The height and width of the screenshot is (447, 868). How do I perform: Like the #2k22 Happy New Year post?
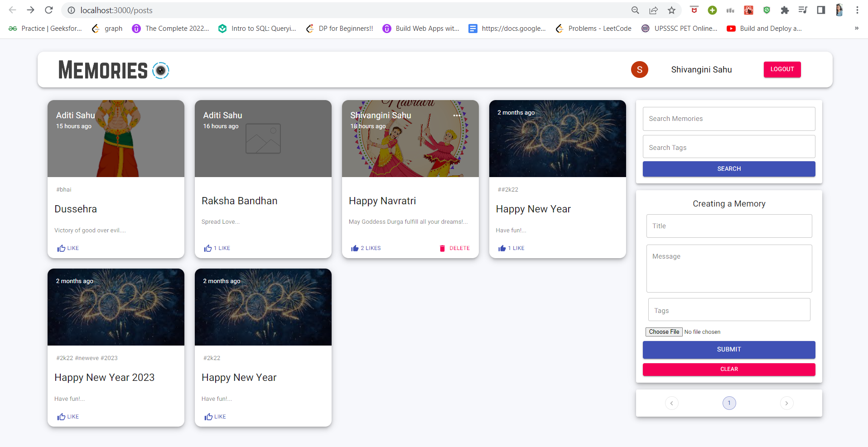(x=215, y=417)
